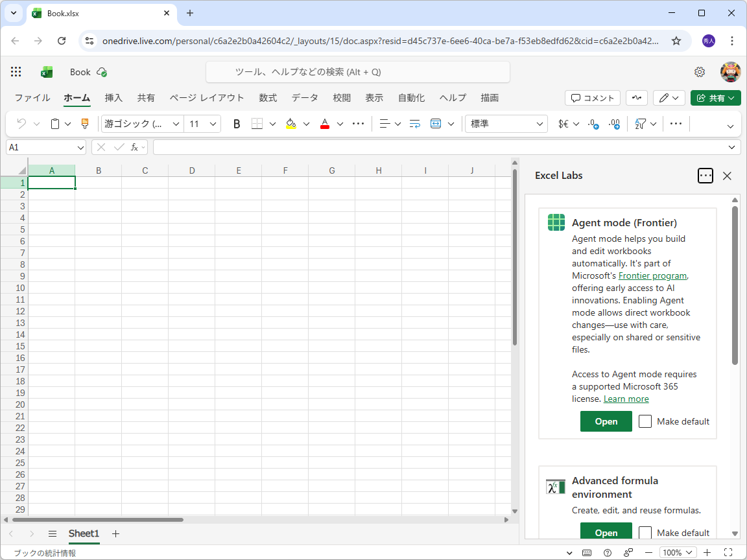747x560 pixels.
Task: Confirm formula entry checkmark icon
Action: pyautogui.click(x=119, y=148)
